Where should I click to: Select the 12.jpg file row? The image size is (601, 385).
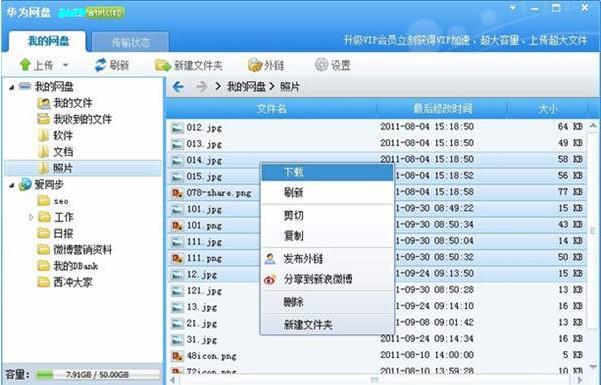click(x=377, y=274)
